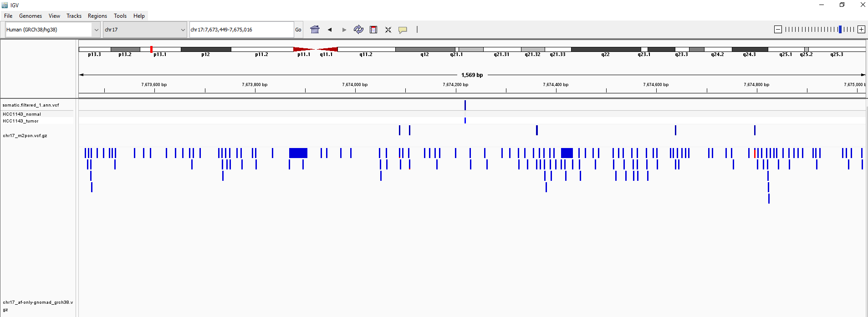Screen dimensions: 868x317
Task: Click the Home genome view icon
Action: [315, 30]
